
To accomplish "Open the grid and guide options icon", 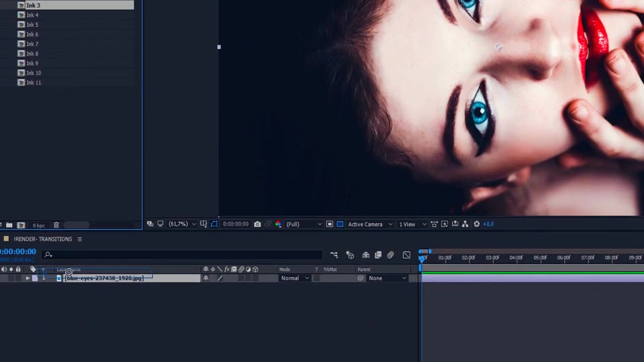I will tap(203, 224).
